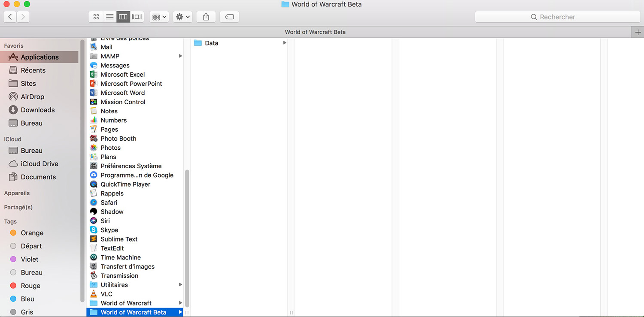Switch to column view mode
The image size is (644, 317).
pos(123,17)
